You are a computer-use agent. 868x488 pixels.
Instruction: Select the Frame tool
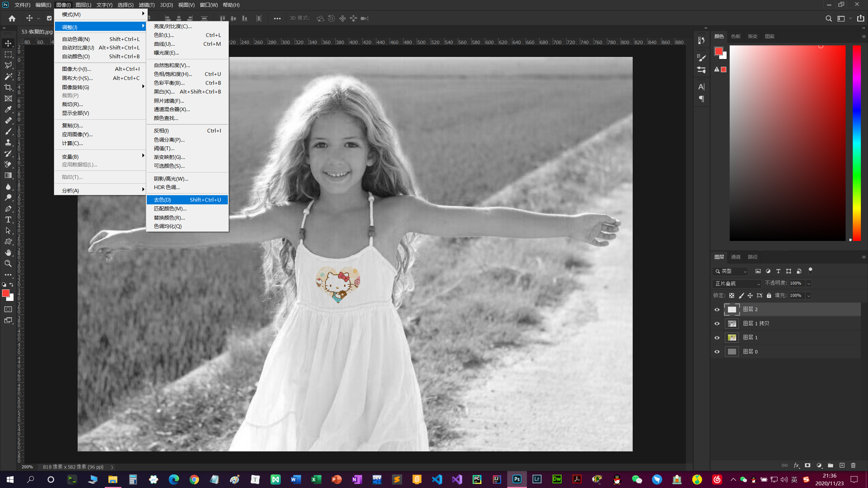coord(8,98)
